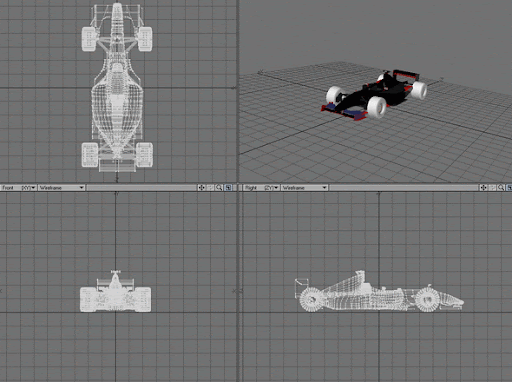Open the Right (ZY) view type dropdown
The image size is (512, 382).
[x=261, y=188]
